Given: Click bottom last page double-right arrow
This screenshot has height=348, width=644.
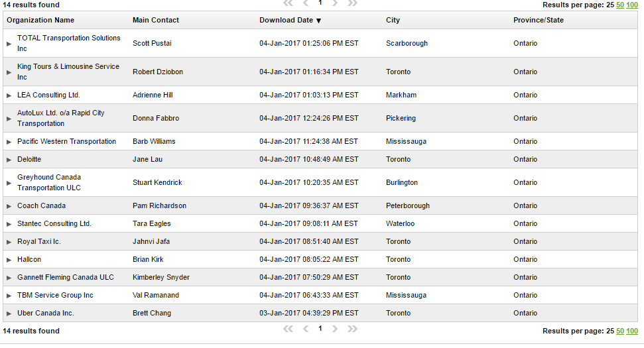Looking at the screenshot, I should pyautogui.click(x=352, y=329).
